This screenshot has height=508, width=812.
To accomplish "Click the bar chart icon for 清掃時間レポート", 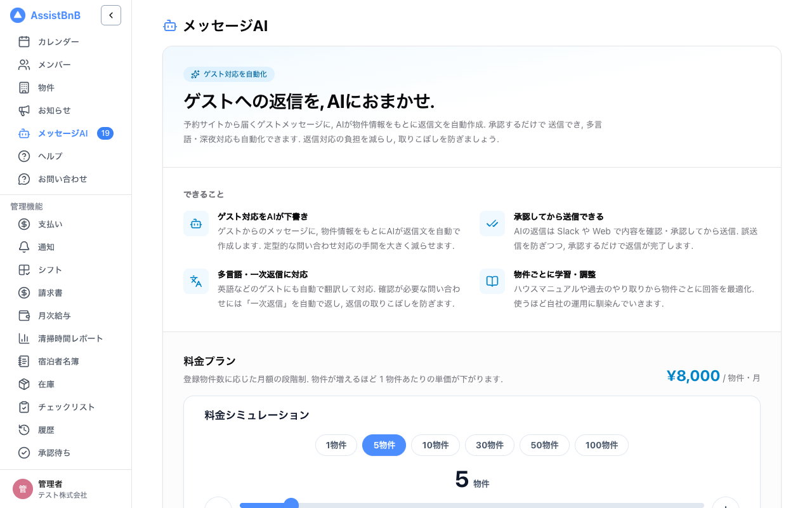I will coord(24,338).
